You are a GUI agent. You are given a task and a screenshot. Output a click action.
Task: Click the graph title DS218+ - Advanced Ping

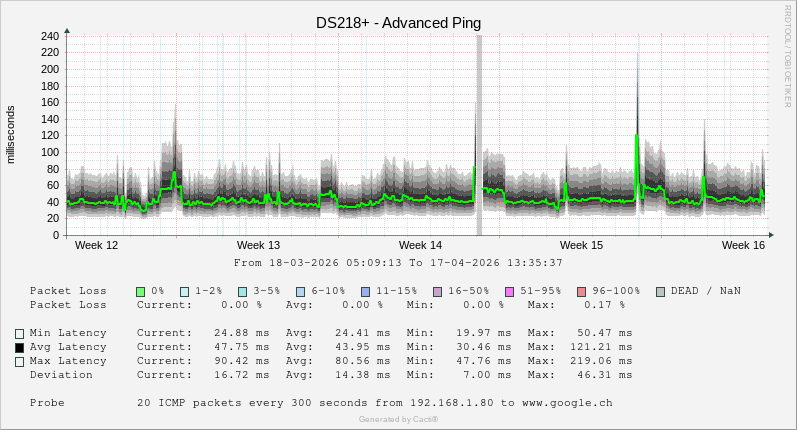pyautogui.click(x=398, y=22)
